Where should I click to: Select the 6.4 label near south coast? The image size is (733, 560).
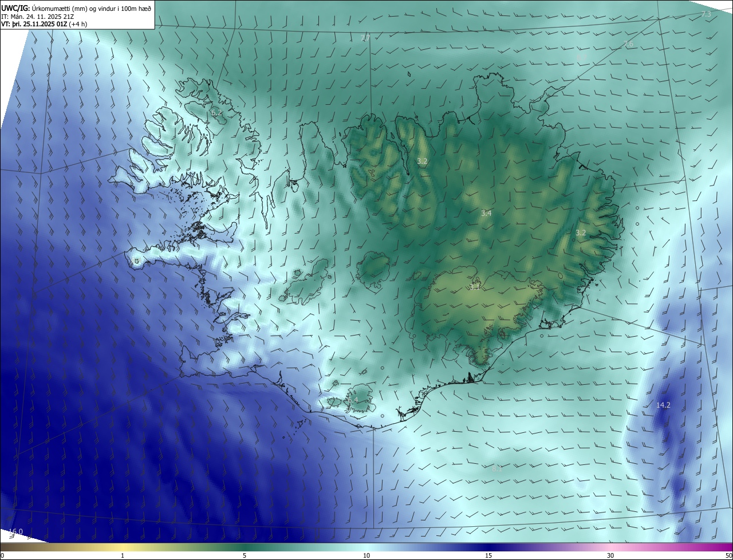point(353,400)
